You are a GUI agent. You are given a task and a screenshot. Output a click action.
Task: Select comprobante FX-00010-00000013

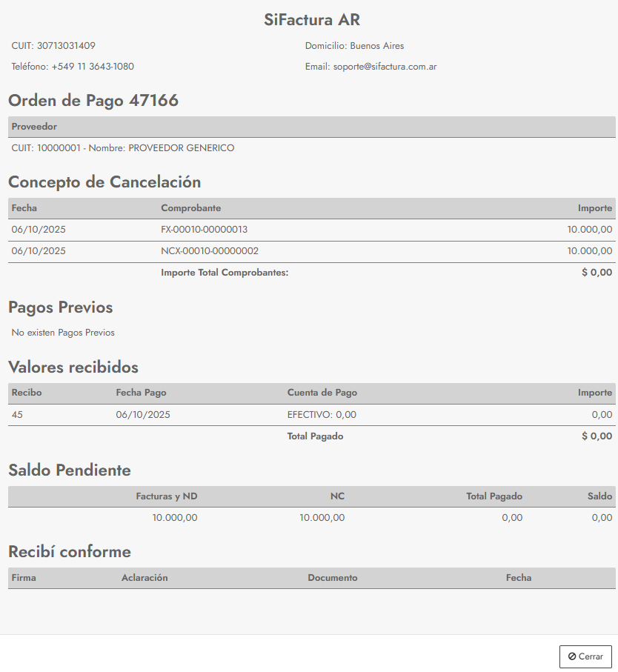click(204, 230)
